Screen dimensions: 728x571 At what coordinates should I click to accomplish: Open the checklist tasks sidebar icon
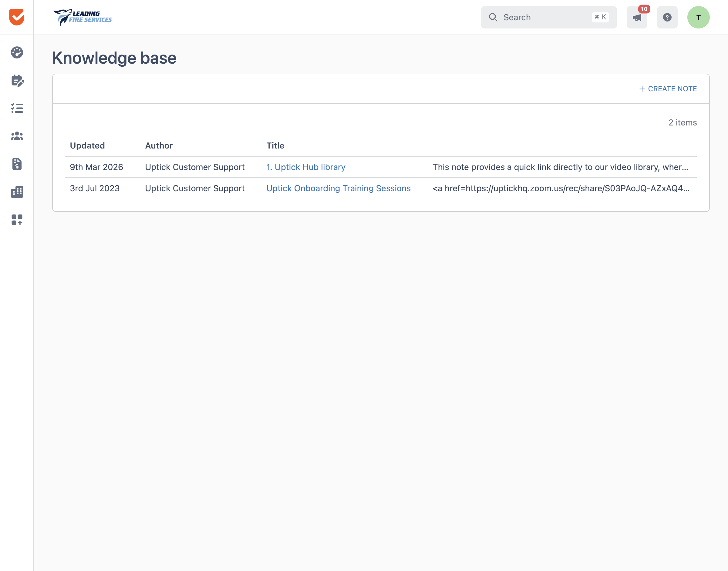(x=17, y=108)
